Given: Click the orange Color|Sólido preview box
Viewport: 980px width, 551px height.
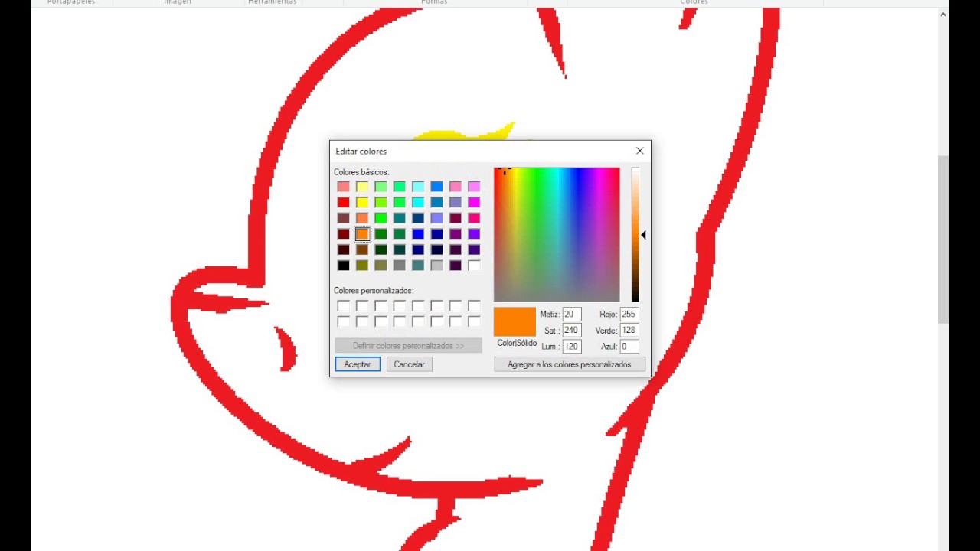Looking at the screenshot, I should coord(514,322).
